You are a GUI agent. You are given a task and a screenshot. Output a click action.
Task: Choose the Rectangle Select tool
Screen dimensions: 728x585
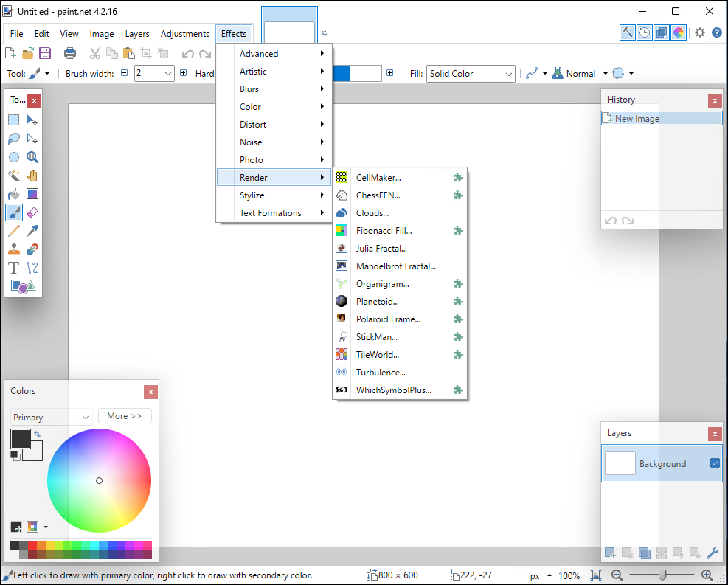(14, 120)
